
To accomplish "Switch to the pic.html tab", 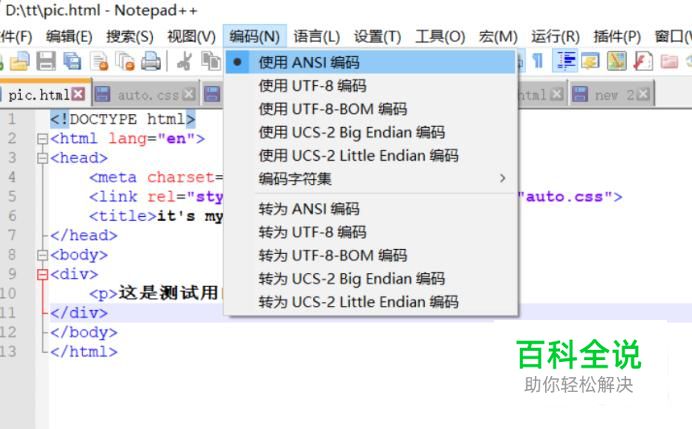I will (x=39, y=95).
